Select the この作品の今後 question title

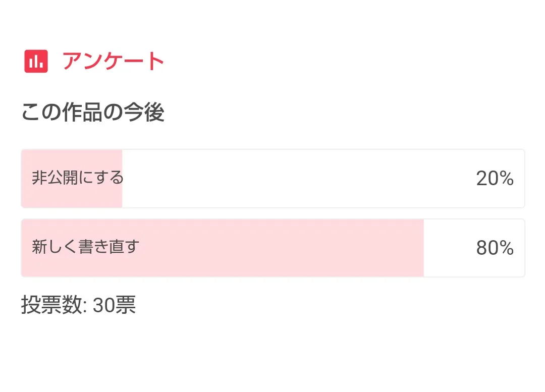(x=93, y=113)
